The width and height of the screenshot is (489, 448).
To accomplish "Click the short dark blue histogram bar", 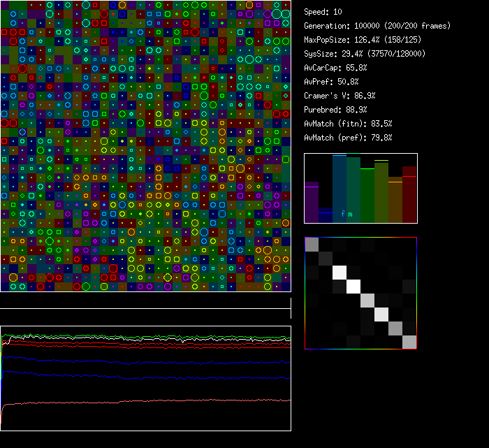I will [x=326, y=217].
